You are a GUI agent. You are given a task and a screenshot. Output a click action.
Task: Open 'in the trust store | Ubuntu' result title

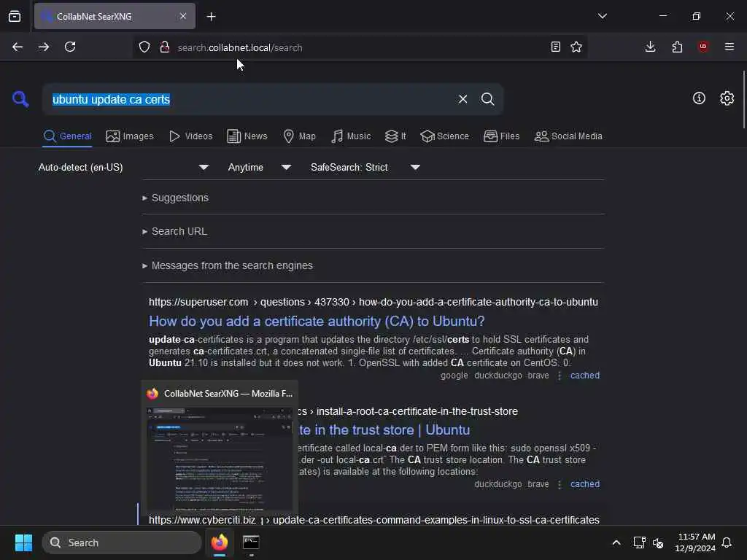point(384,430)
